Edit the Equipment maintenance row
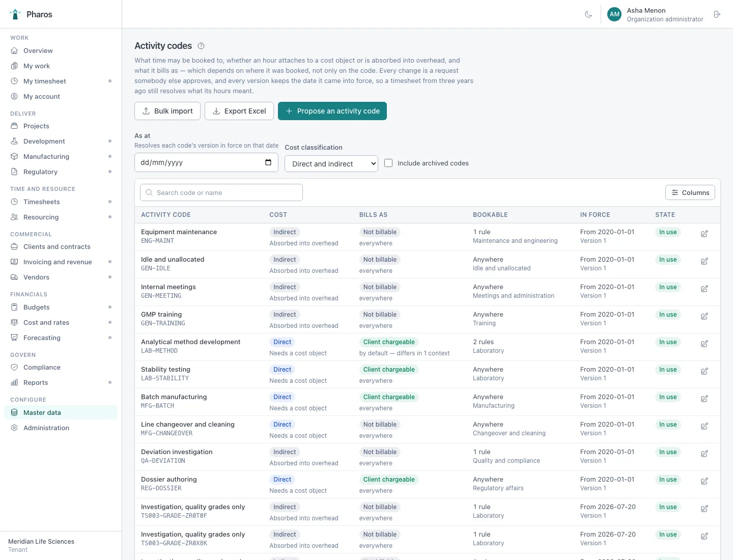Screen dimensions: 733x560 coord(704,234)
